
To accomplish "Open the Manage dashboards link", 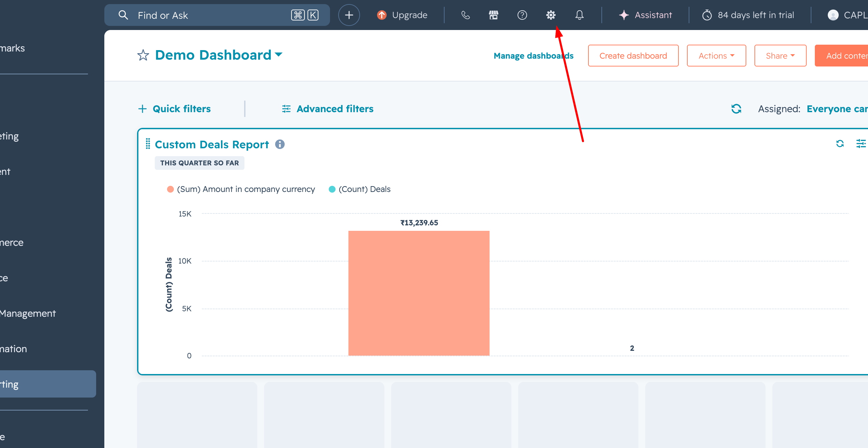I will (533, 56).
